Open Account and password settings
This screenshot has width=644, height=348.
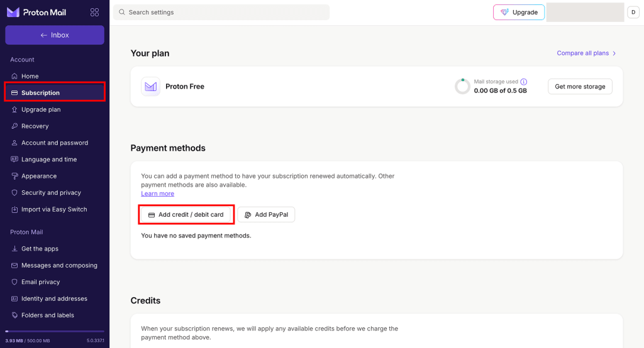point(55,143)
